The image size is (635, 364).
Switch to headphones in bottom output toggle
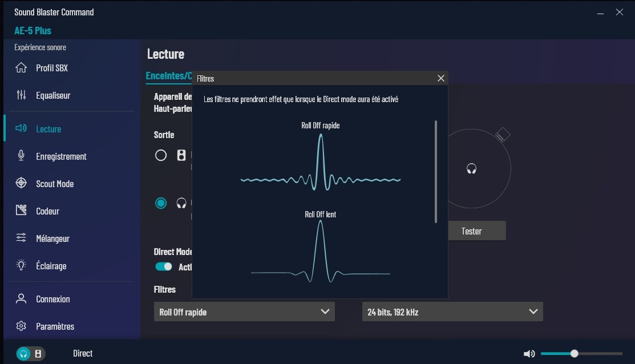23,354
